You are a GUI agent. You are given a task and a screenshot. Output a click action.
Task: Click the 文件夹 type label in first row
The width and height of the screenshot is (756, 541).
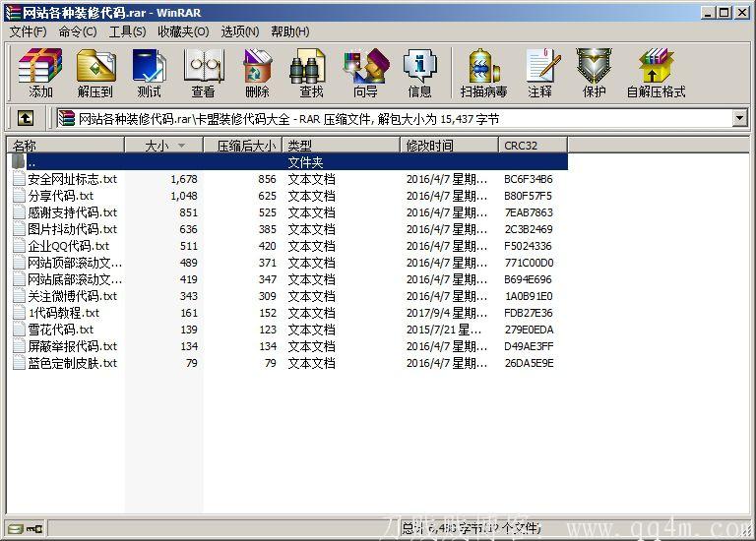[x=305, y=162]
